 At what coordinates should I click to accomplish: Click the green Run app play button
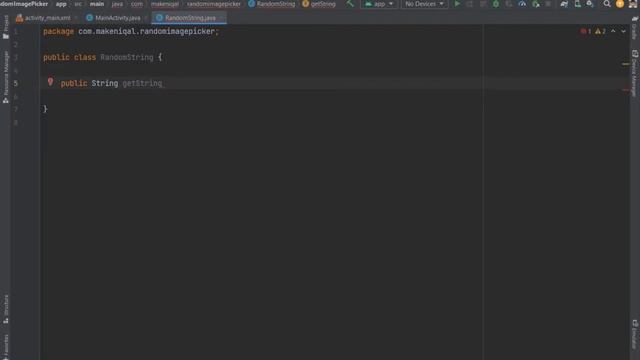[x=457, y=4]
